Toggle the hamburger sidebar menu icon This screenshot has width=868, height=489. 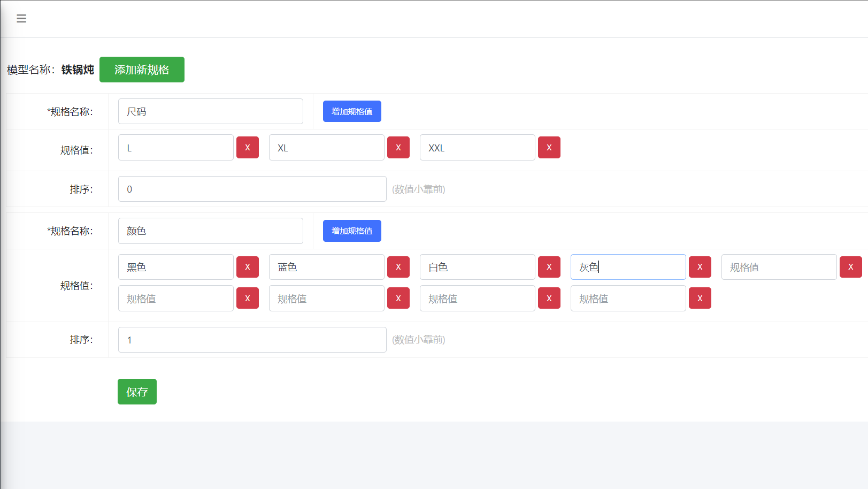21,19
